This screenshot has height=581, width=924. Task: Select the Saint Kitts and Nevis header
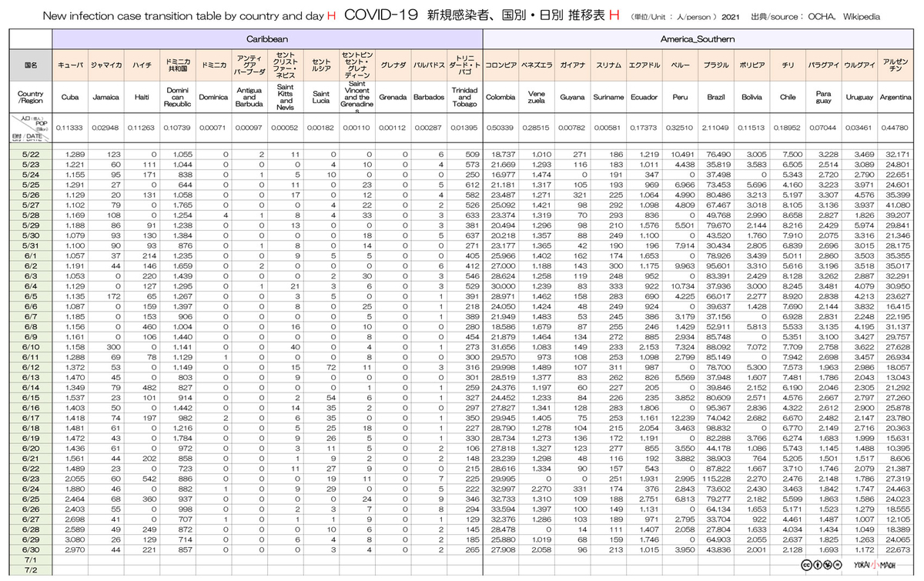[285, 97]
